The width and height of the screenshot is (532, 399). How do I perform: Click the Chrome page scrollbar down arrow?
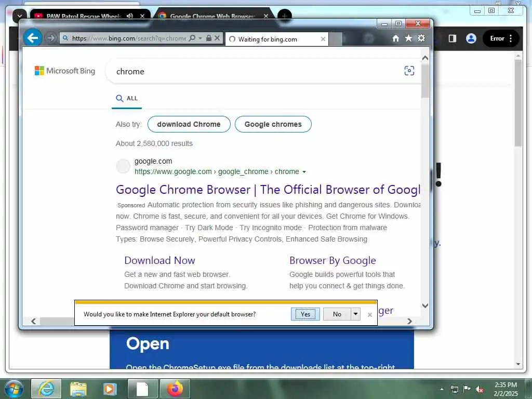click(x=518, y=364)
